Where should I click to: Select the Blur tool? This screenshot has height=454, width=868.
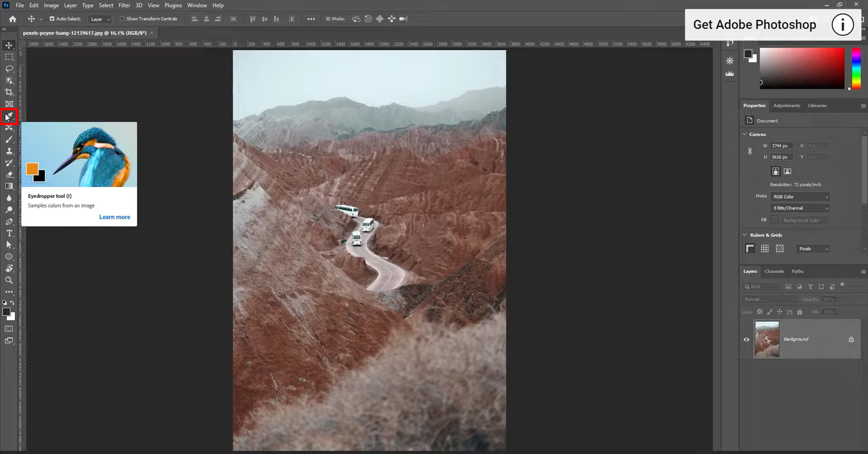[x=9, y=198]
